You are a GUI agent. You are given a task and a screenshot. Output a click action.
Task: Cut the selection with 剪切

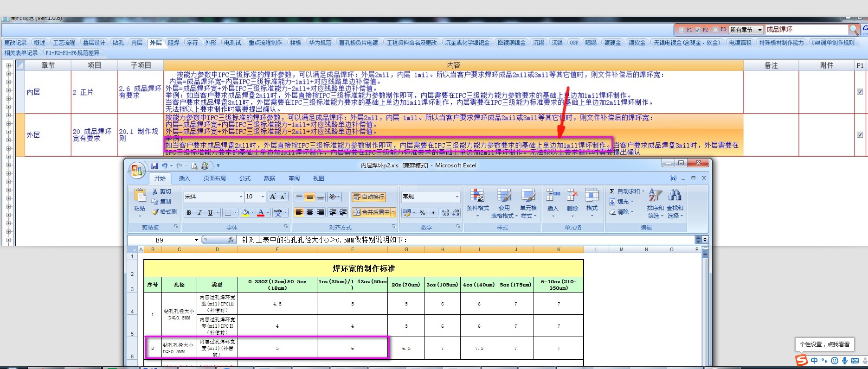click(x=161, y=191)
